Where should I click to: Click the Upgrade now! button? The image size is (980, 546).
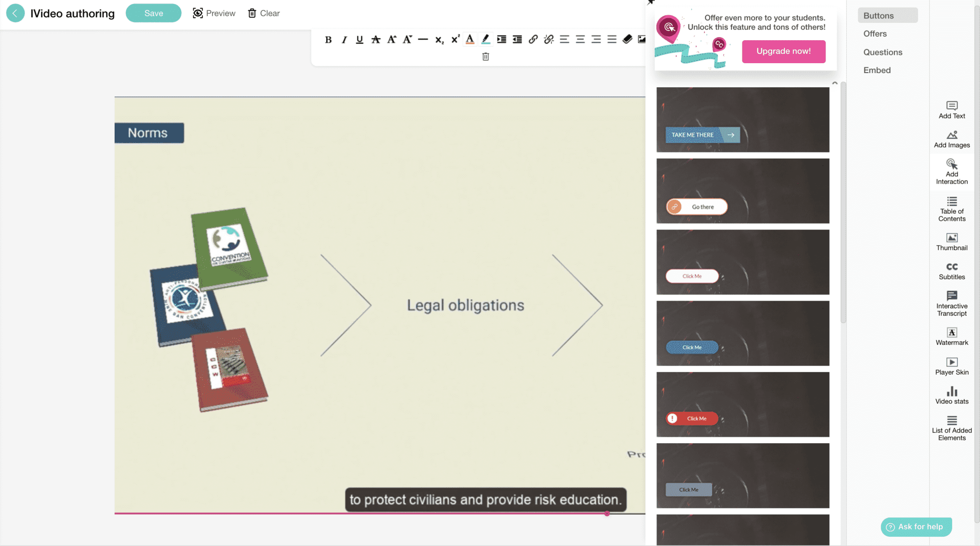tap(784, 51)
